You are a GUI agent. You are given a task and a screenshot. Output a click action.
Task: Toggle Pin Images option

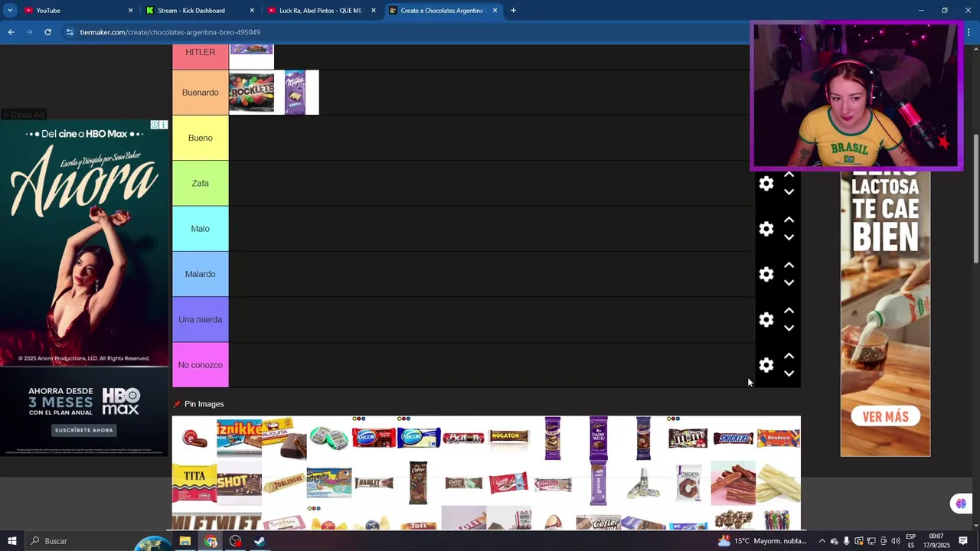[x=198, y=404]
